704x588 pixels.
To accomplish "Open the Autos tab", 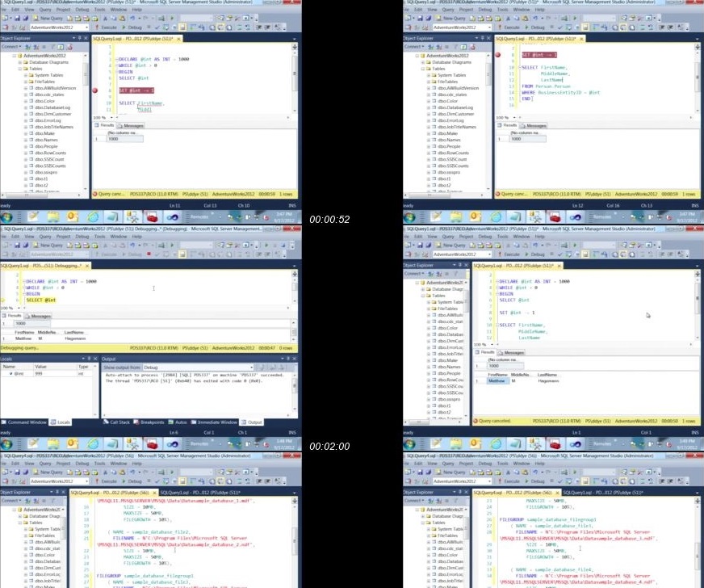I will 178,422.
